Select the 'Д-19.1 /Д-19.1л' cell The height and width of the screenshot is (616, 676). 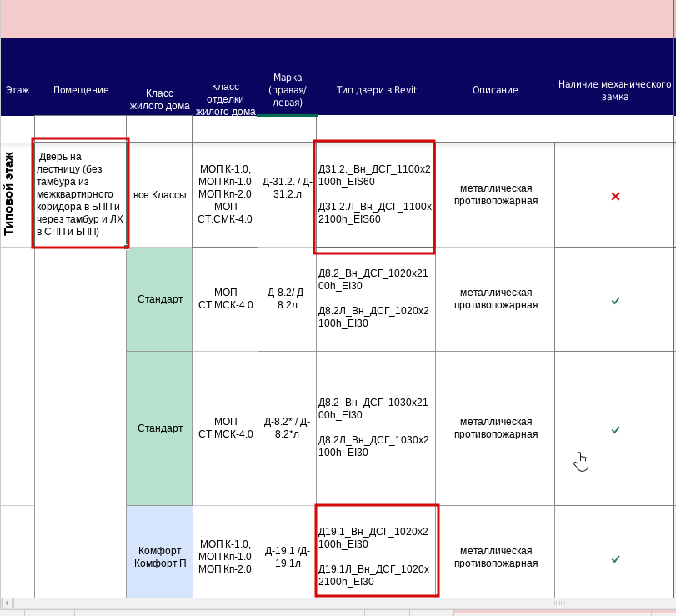point(287,552)
